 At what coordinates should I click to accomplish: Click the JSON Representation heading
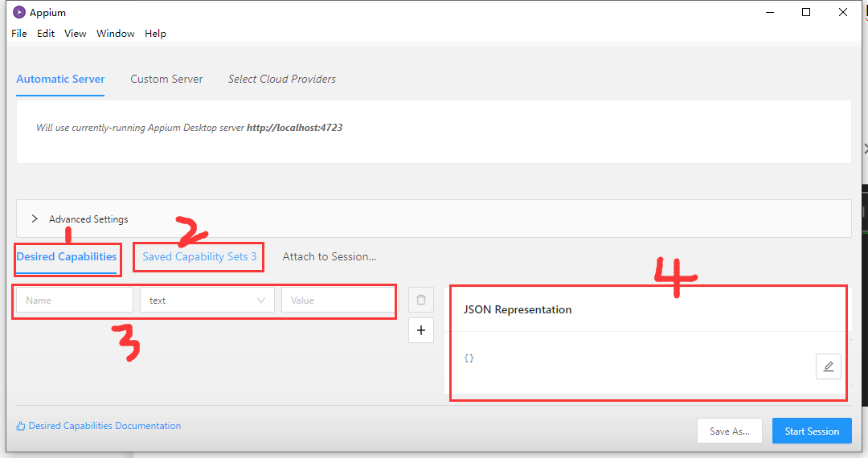517,310
